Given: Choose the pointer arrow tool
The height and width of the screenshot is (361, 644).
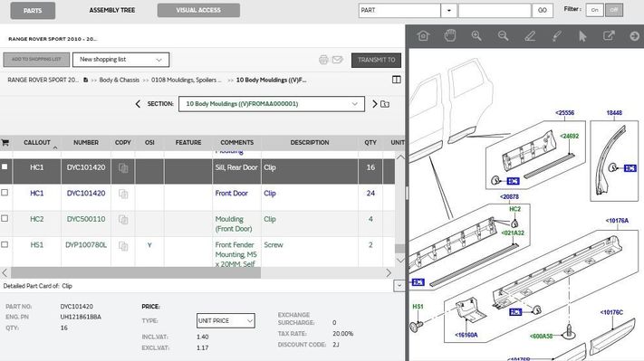Looking at the screenshot, I should pyautogui.click(x=582, y=36).
